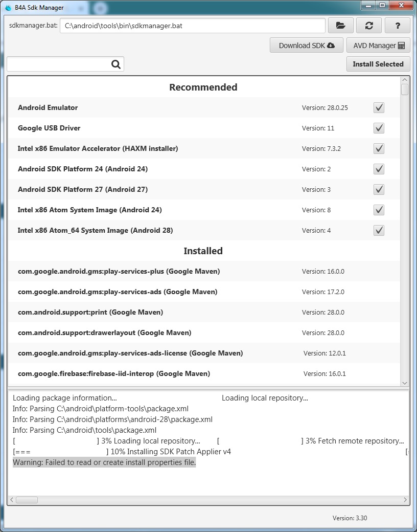Click the refresh icon button

[x=369, y=26]
